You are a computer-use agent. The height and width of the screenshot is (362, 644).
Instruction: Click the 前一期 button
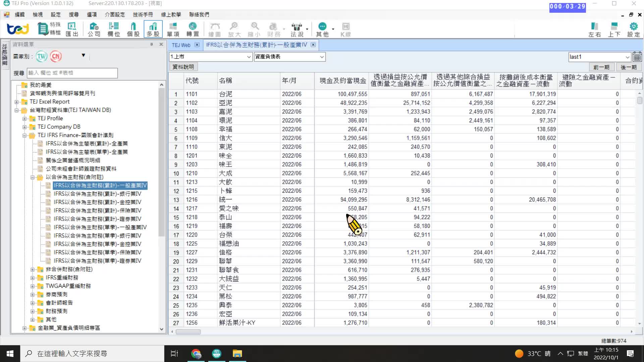[601, 67]
